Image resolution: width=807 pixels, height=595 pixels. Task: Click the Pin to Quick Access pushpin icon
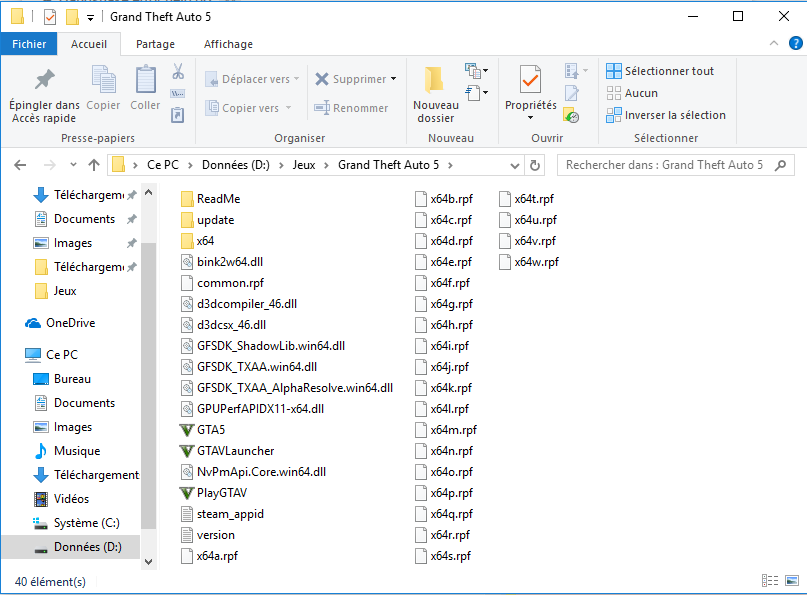click(x=44, y=79)
